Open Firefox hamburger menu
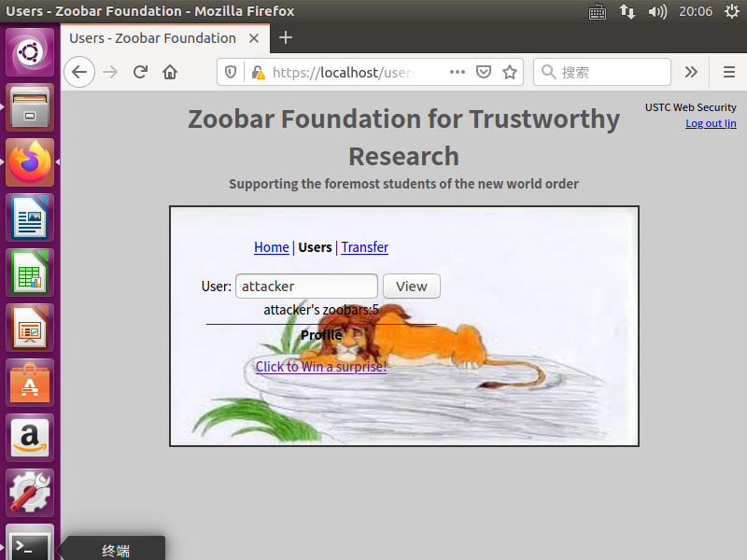This screenshot has width=747, height=560. 729,72
